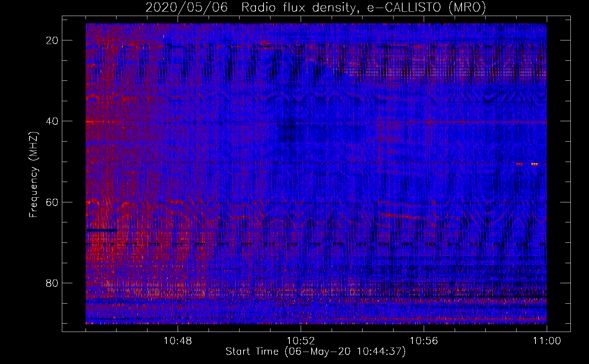Viewport: 589px width, 364px height.
Task: Click the 40 frequency tick label
Action: (x=53, y=121)
